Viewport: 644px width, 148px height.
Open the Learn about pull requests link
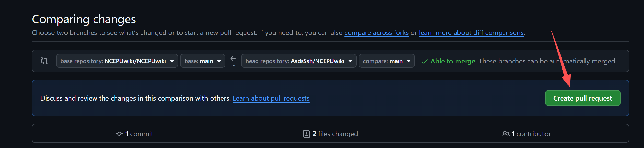pos(271,98)
